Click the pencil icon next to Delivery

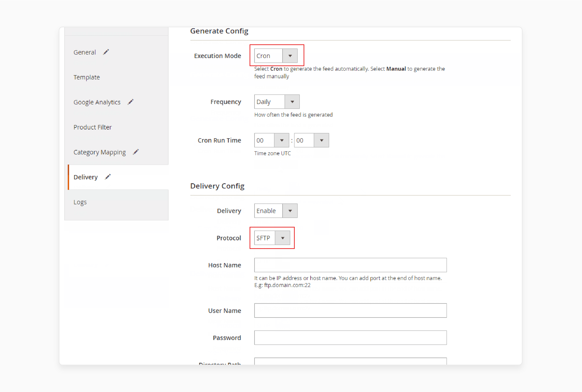click(108, 177)
